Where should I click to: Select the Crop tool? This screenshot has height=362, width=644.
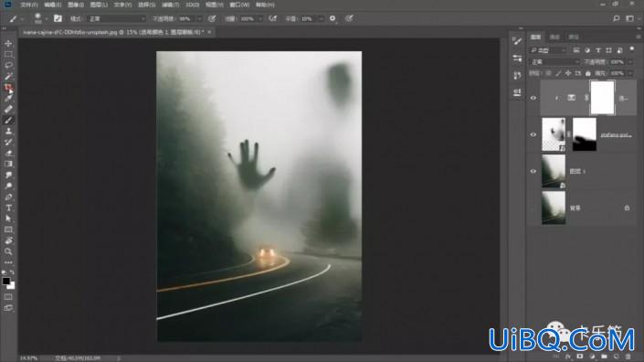coord(8,87)
